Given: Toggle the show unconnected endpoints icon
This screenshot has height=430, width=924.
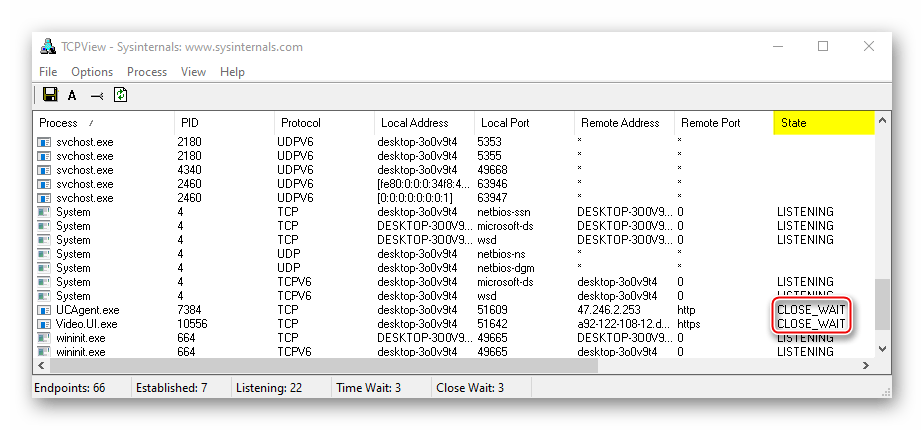Looking at the screenshot, I should (x=97, y=96).
